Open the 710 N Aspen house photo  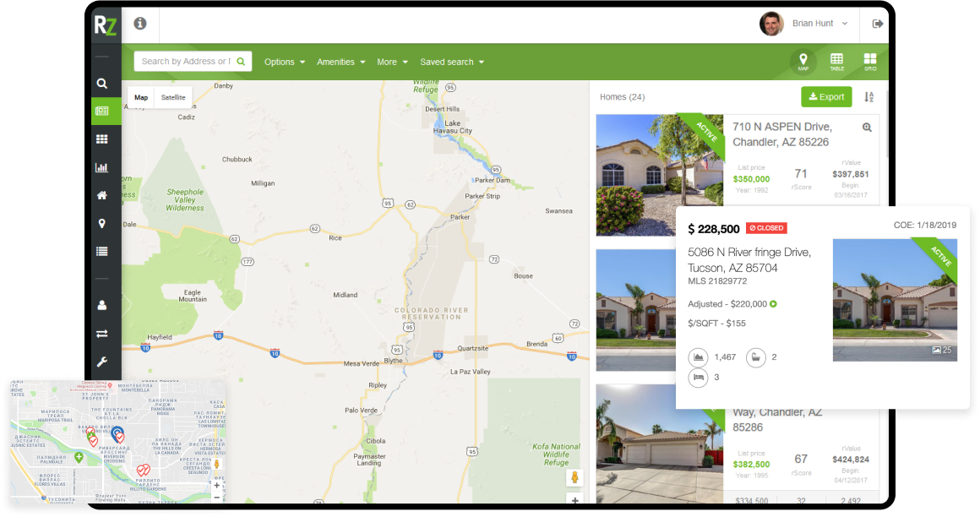[659, 175]
